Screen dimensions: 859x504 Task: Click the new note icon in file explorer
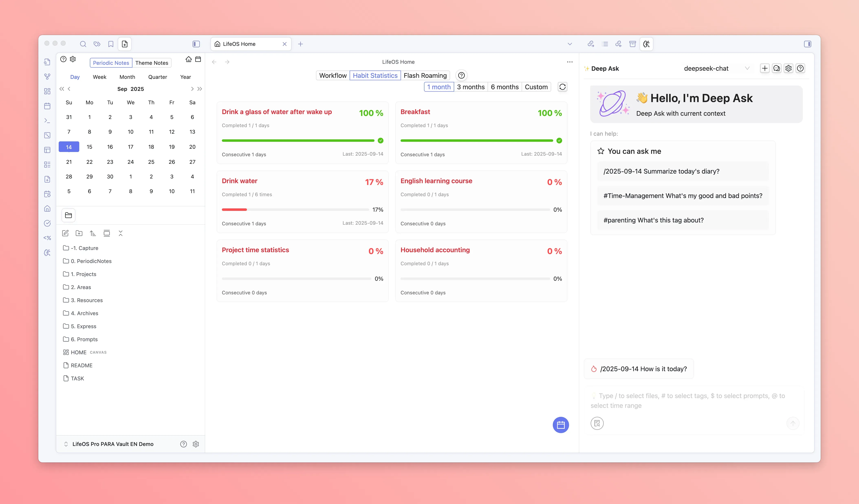(x=65, y=233)
